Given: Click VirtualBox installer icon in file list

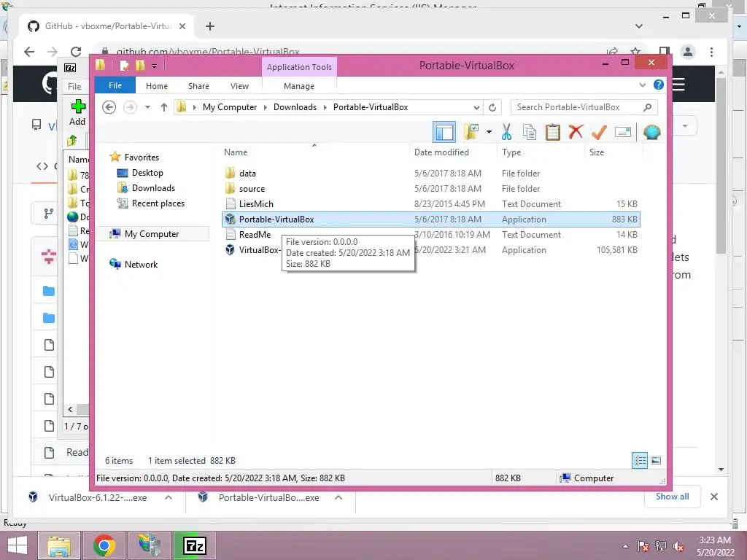Looking at the screenshot, I should (230, 249).
